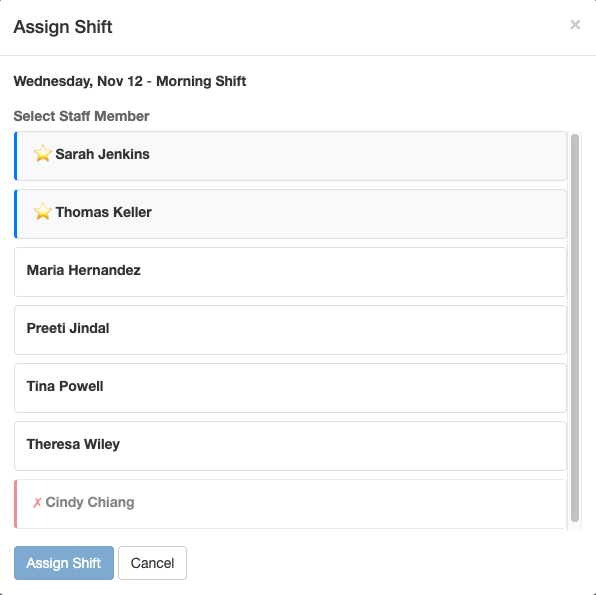Screen dimensions: 596x595
Task: Click the blue left edge of Sarah Jenkins row
Action: click(16, 156)
